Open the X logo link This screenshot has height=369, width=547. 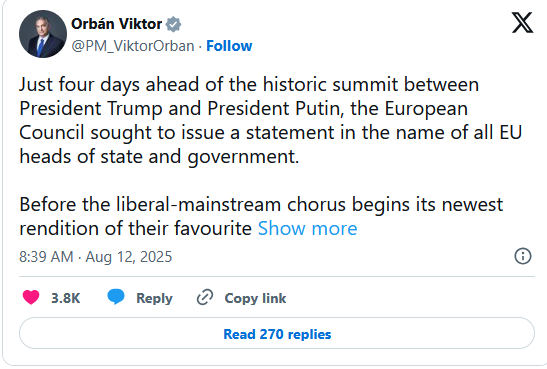click(x=522, y=23)
